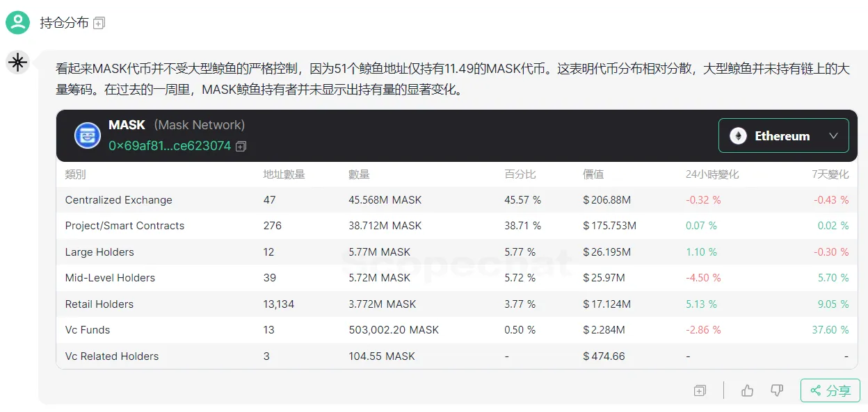Click the contract address 0x69af81...ce623074

pyautogui.click(x=170, y=146)
